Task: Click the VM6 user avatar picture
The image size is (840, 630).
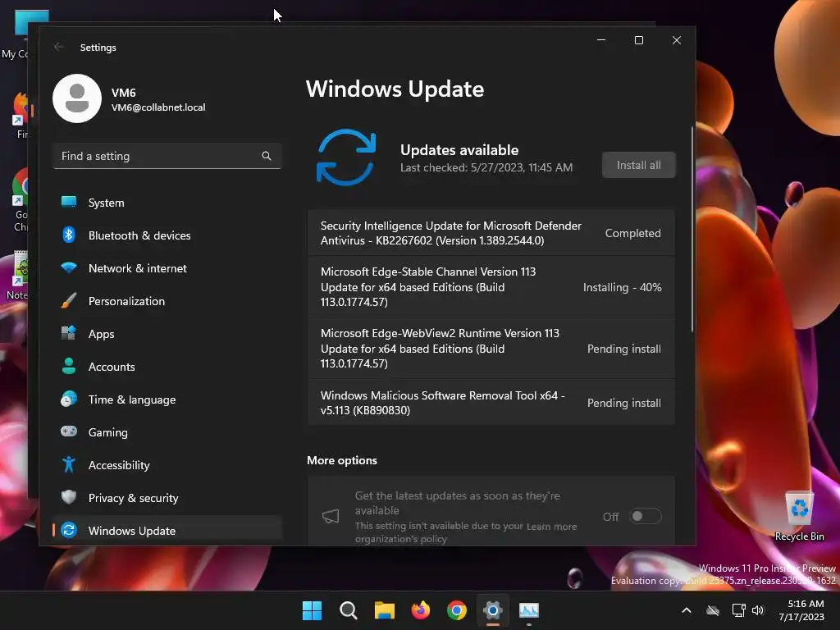Action: tap(77, 98)
